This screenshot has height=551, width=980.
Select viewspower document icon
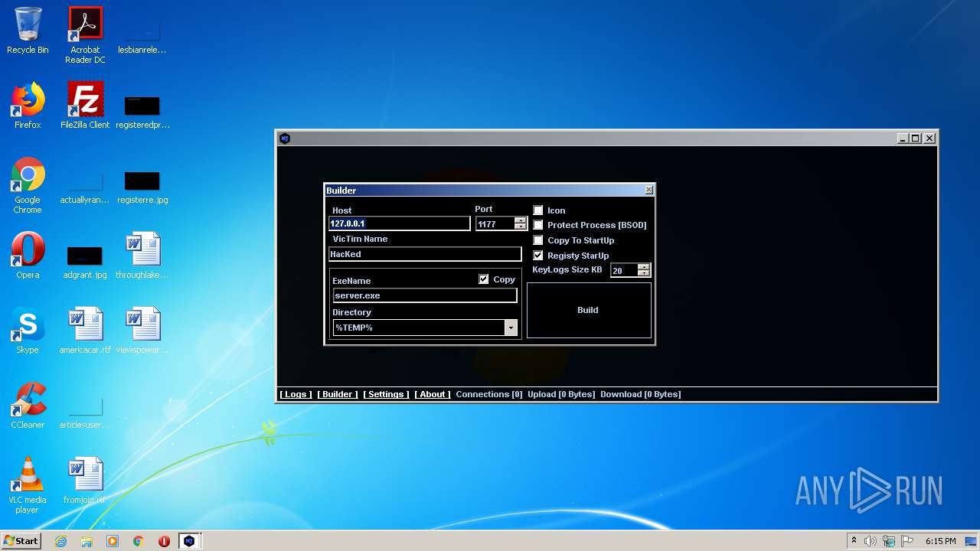142,331
